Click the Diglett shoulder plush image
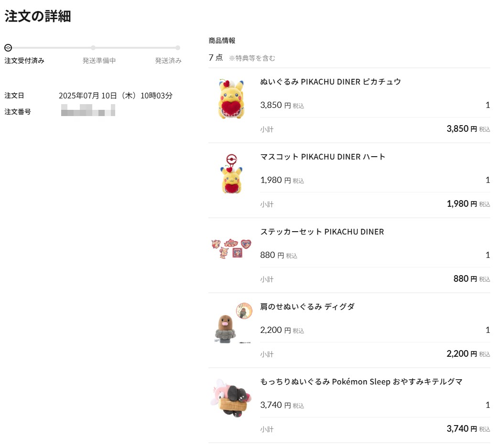 click(231, 324)
